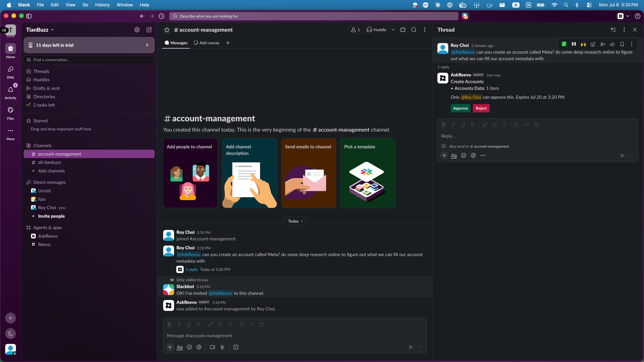Viewport: 644px width, 362px height.
Task: Open the Today date jump dropdown
Action: point(295,221)
